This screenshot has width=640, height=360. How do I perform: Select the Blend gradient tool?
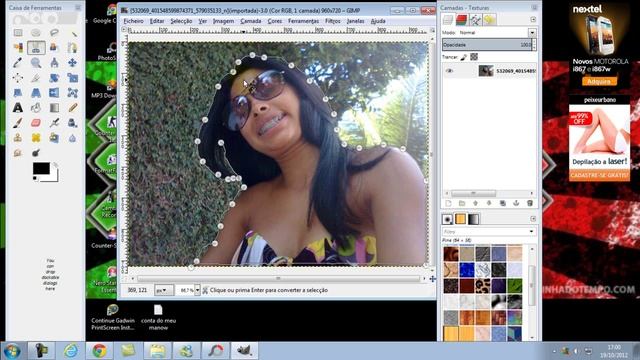pos(54,108)
